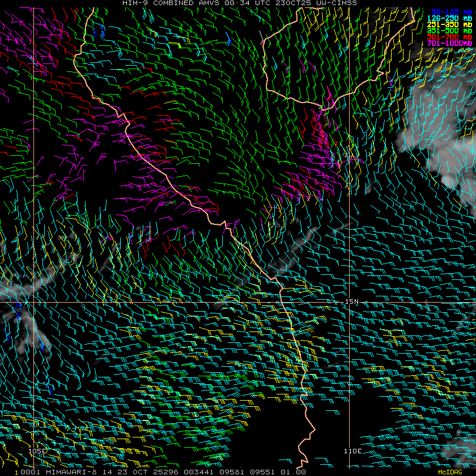Click the "105E" longitude label
Screen dimensions: 476x476
[x=37, y=451]
